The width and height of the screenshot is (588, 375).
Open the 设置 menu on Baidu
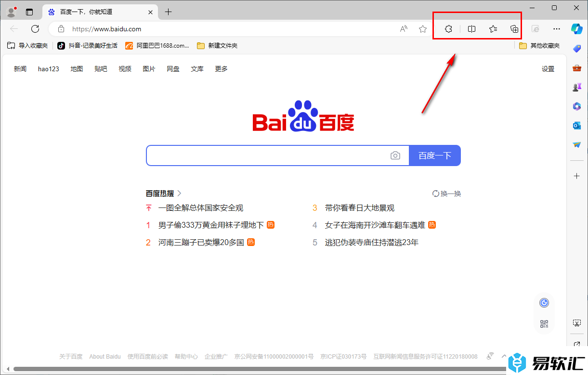[x=548, y=69]
